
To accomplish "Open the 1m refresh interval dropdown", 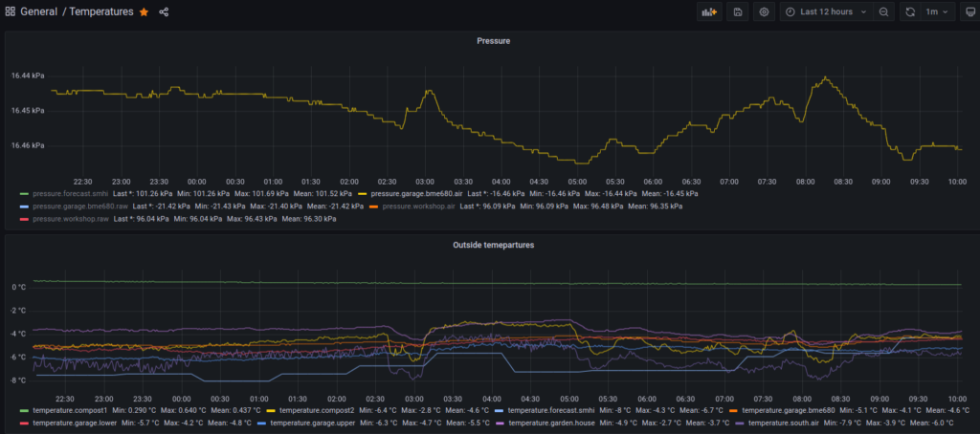I will tap(936, 11).
